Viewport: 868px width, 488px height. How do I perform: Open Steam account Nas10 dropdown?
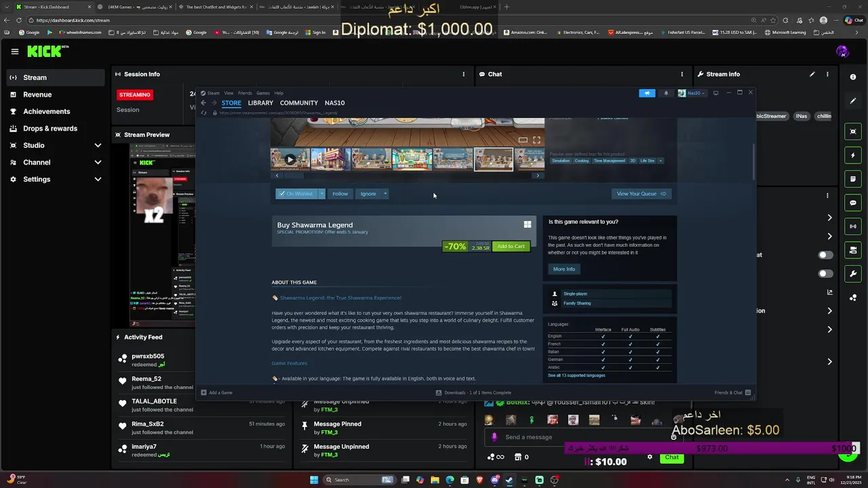pyautogui.click(x=692, y=93)
